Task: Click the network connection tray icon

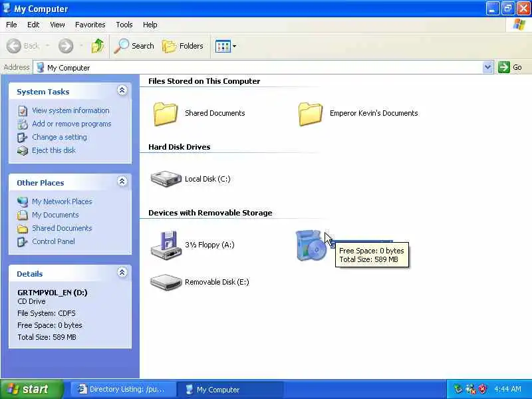Action: click(x=471, y=389)
